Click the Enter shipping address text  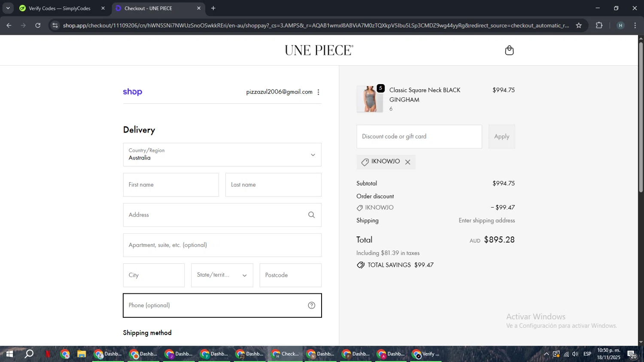click(x=487, y=220)
